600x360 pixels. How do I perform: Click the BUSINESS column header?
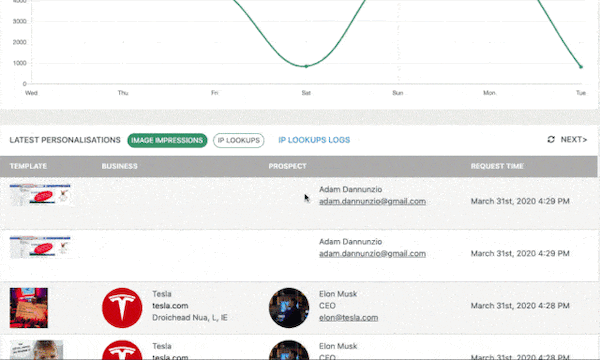click(x=119, y=166)
